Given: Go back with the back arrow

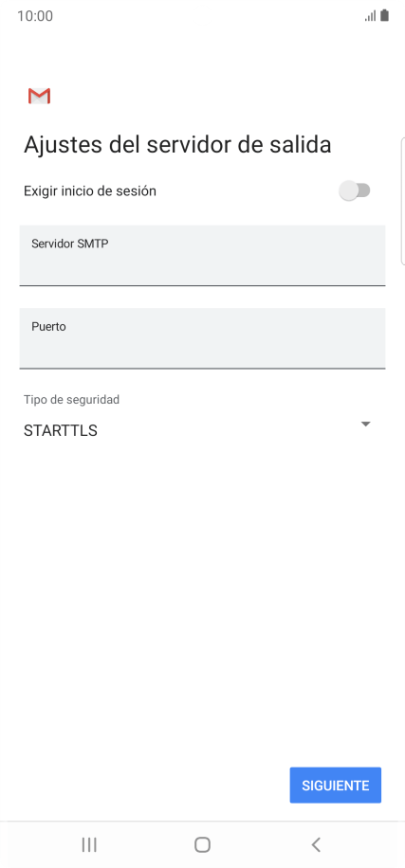Looking at the screenshot, I should click(316, 844).
